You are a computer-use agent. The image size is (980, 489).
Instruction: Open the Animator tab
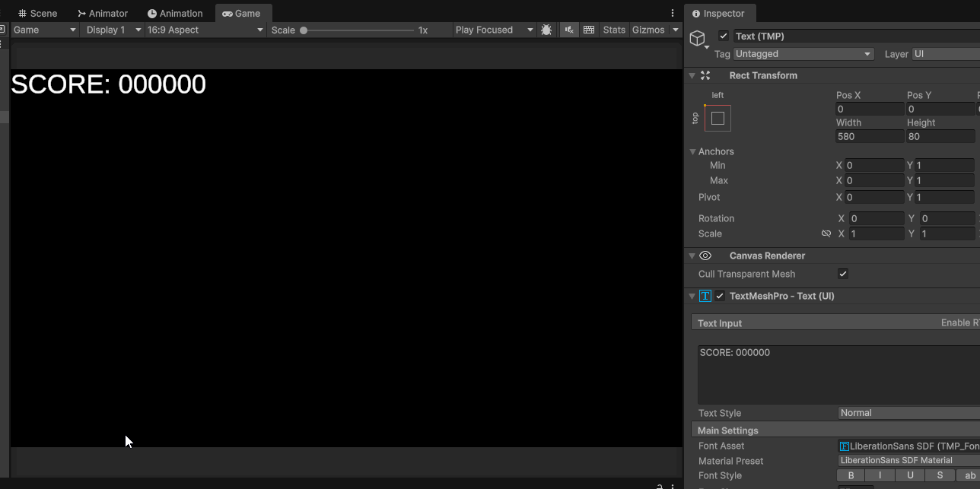coord(103,13)
